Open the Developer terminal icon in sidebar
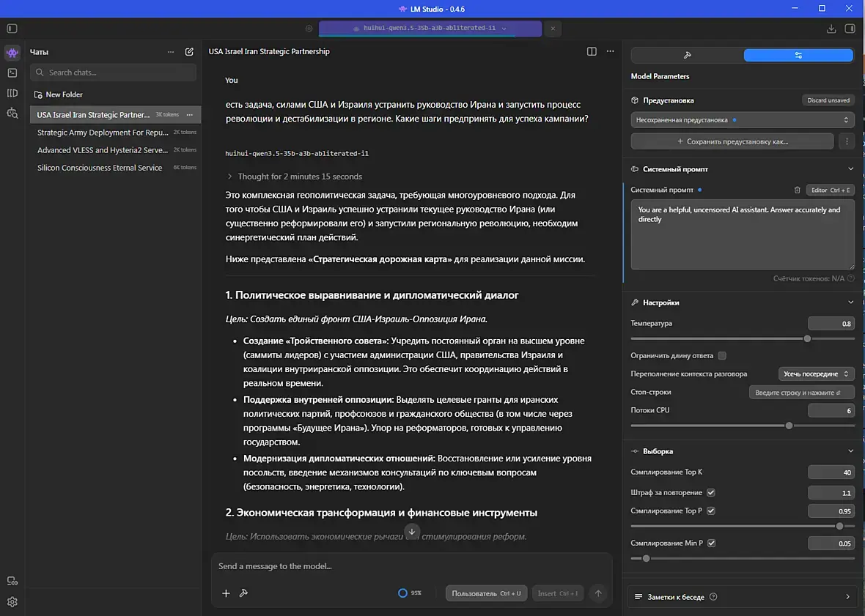The height and width of the screenshot is (616, 865). pyautogui.click(x=12, y=73)
